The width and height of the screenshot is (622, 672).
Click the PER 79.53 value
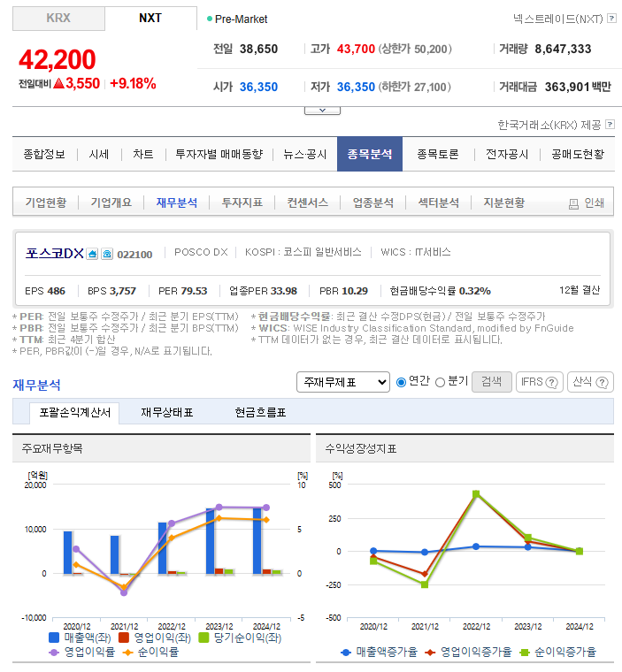[x=195, y=291]
